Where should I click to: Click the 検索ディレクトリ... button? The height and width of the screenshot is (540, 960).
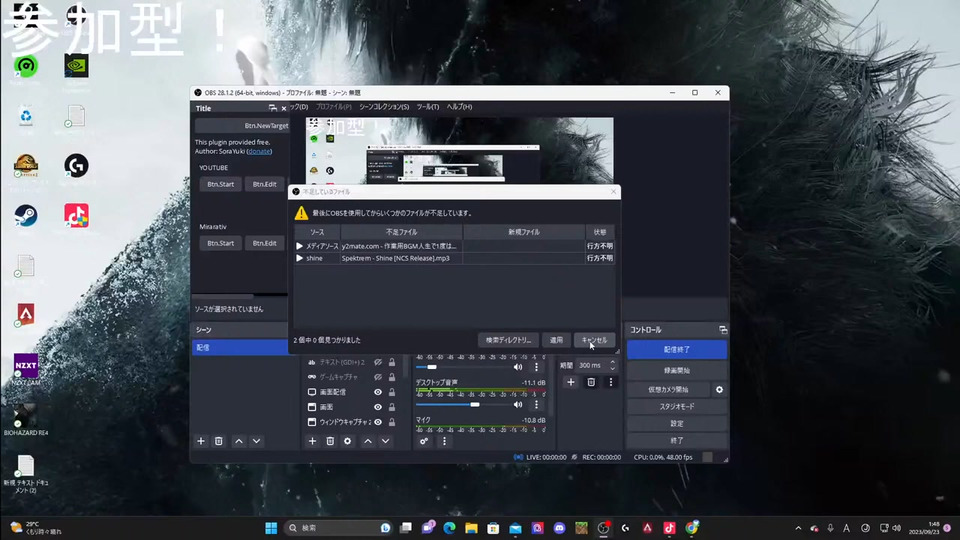click(508, 340)
